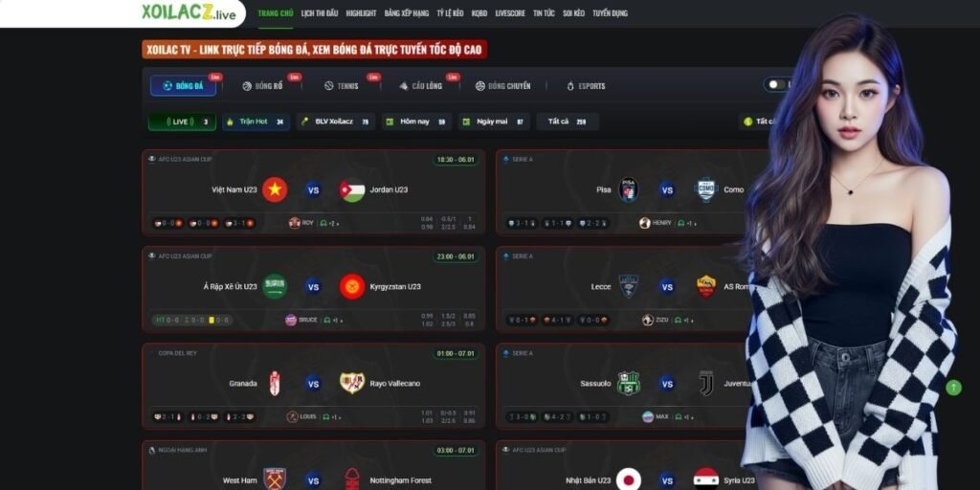
Task: Click the West Ham club crest
Action: point(275,479)
